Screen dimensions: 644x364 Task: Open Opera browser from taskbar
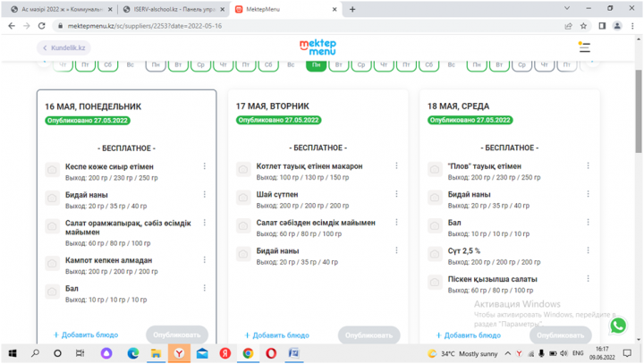pyautogui.click(x=271, y=353)
